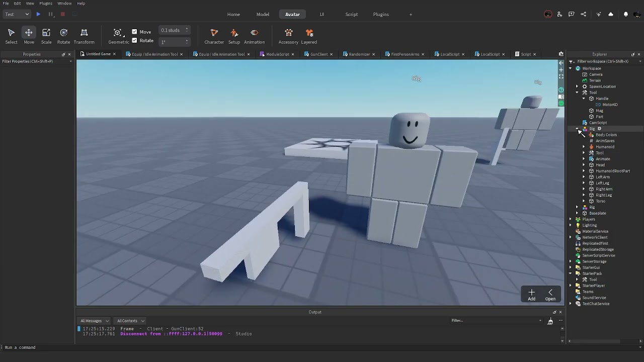
Task: Open the All Messages dropdown
Action: [x=95, y=321]
